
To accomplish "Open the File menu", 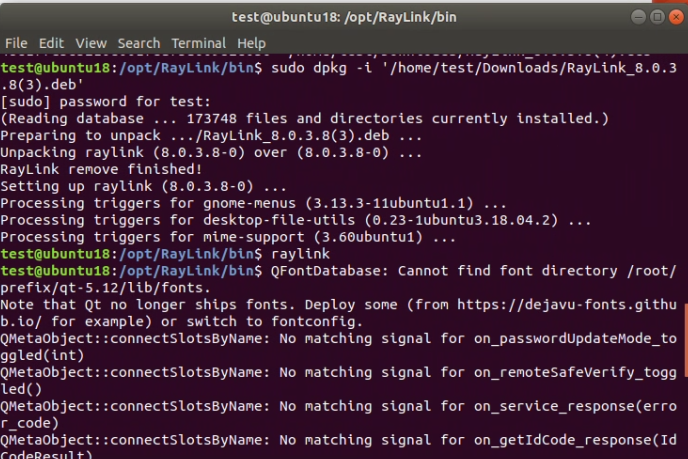I will 16,43.
